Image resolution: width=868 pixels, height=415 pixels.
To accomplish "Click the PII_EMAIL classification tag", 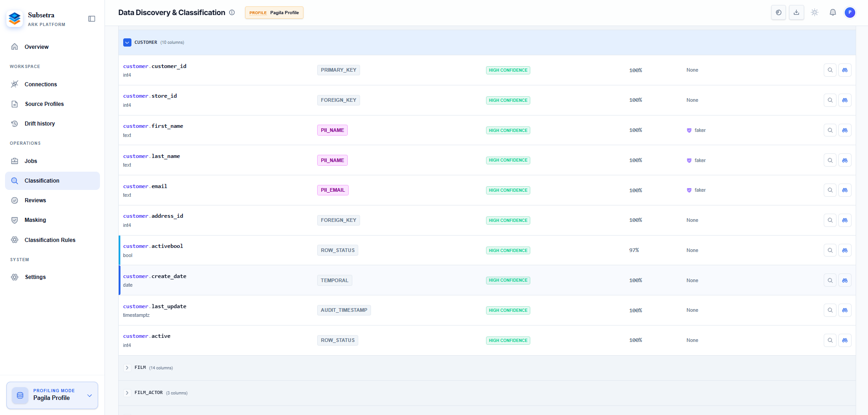I will pyautogui.click(x=333, y=190).
